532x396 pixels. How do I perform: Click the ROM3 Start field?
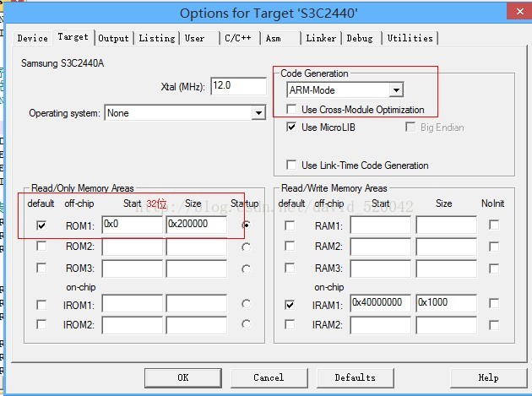click(132, 269)
